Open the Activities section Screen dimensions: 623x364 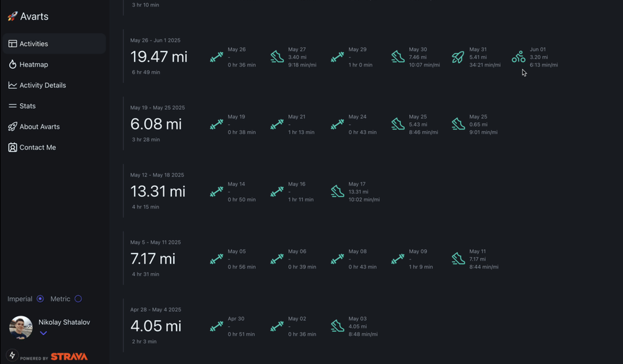(x=34, y=43)
